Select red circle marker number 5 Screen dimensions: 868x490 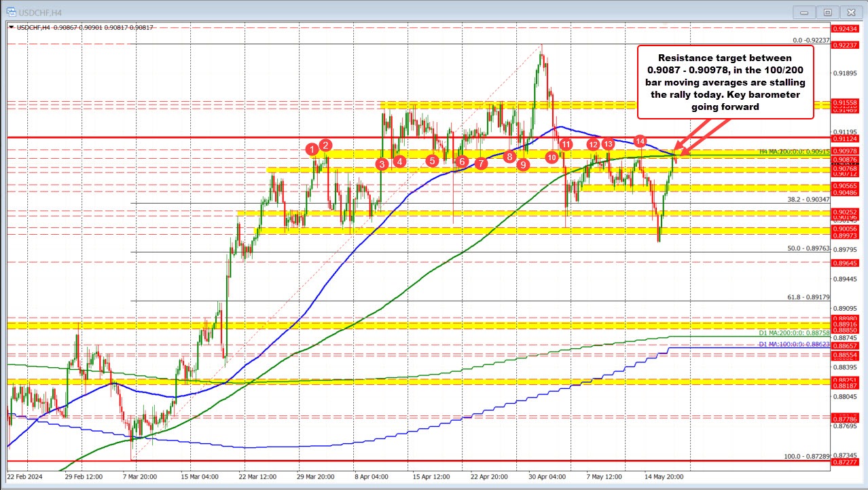[432, 161]
